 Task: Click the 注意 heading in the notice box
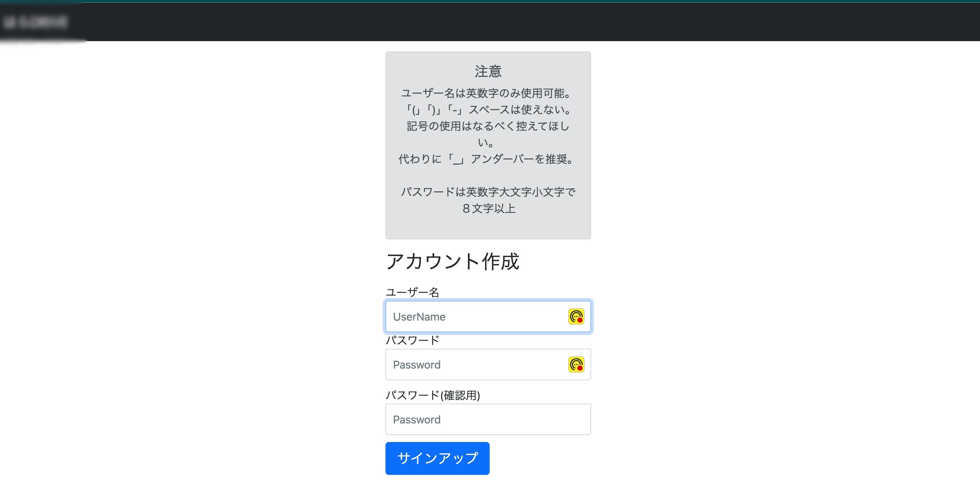click(x=488, y=71)
